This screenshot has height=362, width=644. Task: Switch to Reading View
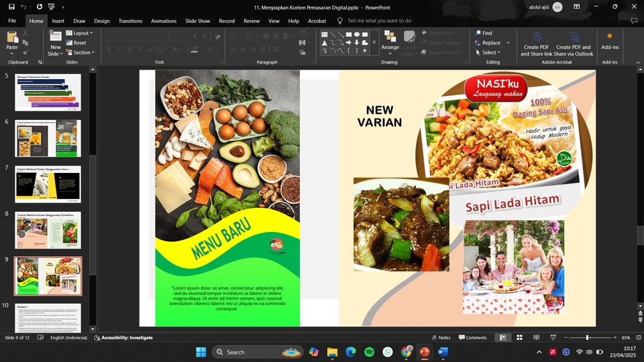(x=537, y=337)
